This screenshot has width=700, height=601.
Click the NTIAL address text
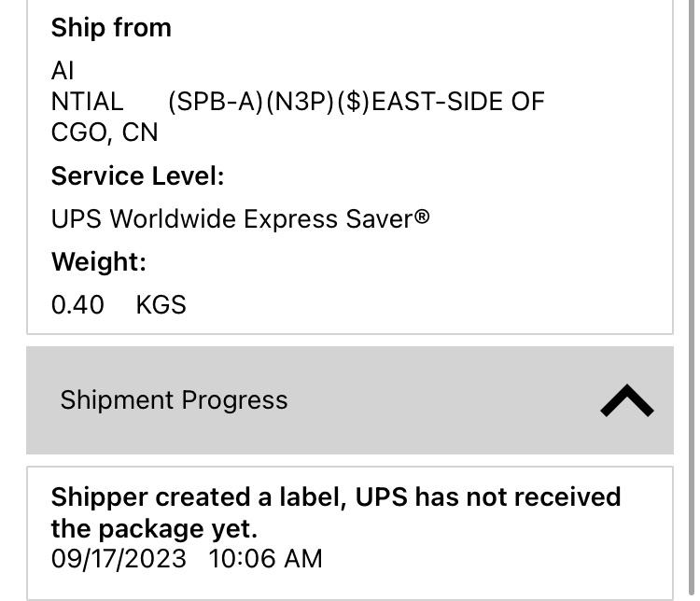[87, 102]
